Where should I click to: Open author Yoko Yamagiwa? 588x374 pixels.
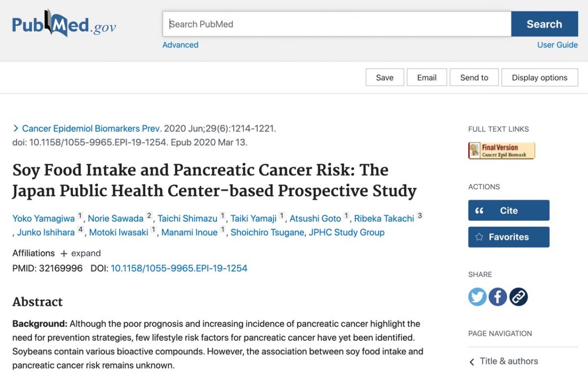click(x=44, y=219)
